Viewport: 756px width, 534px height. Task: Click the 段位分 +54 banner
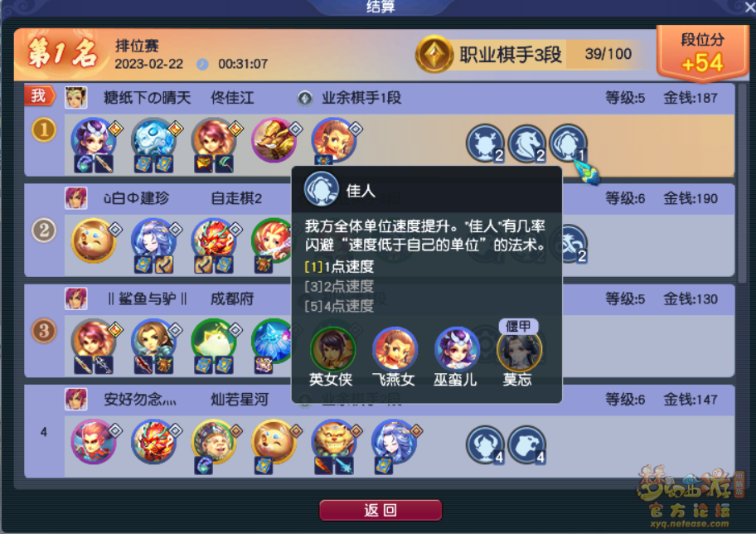click(x=702, y=54)
